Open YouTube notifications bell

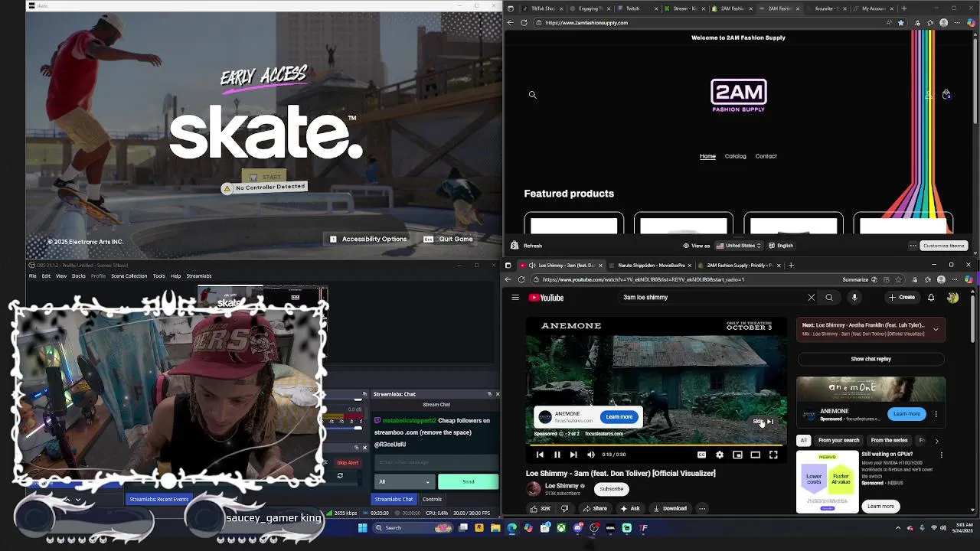tap(931, 298)
